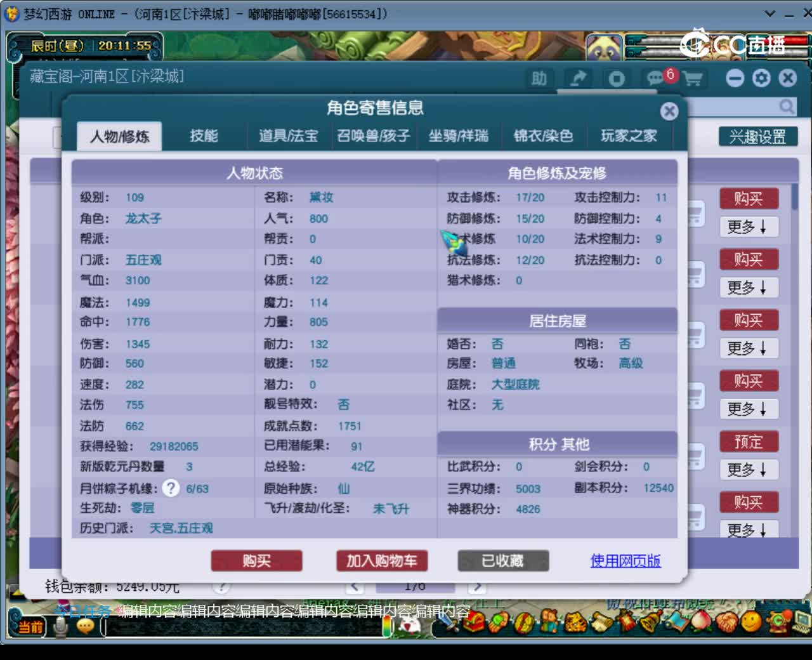
Task: Click the round shield icon in bottom toolbar
Action: tap(524, 623)
